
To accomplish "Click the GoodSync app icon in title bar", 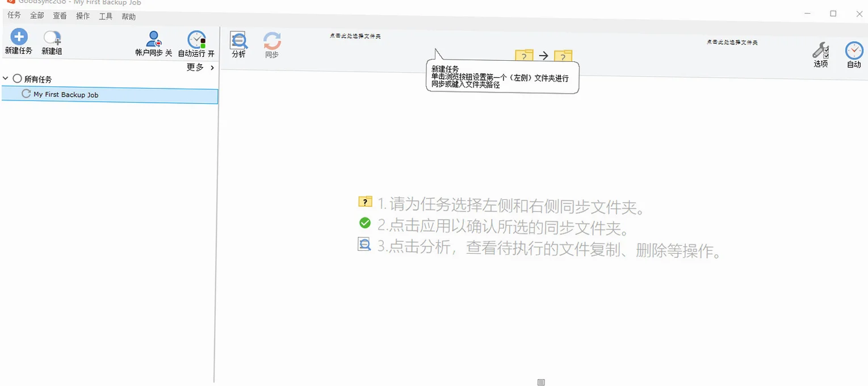I will 11,2.
